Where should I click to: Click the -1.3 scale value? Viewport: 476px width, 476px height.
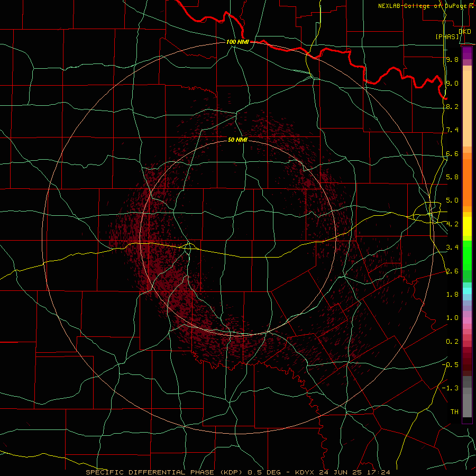point(450,388)
